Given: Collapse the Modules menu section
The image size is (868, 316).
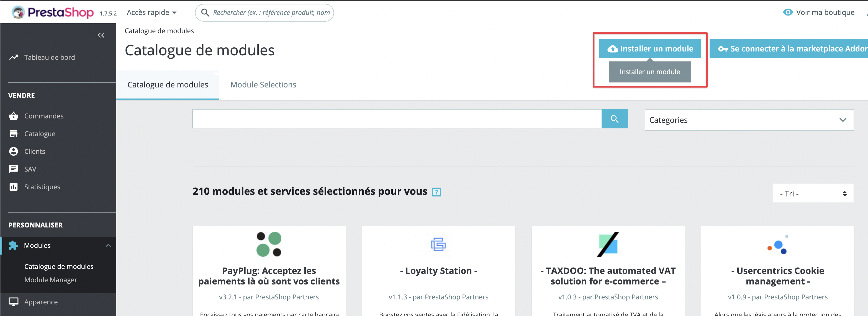Looking at the screenshot, I should coord(108,245).
